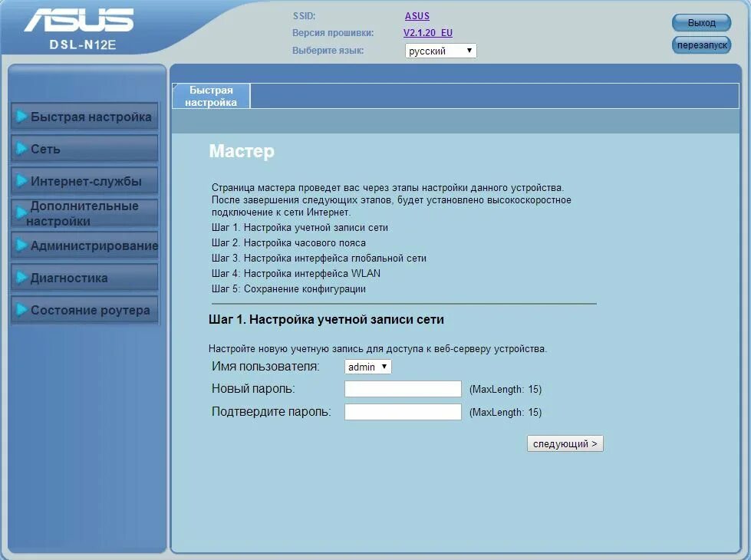Click the Выход logout button
The width and height of the screenshot is (751, 560).
pyautogui.click(x=702, y=22)
